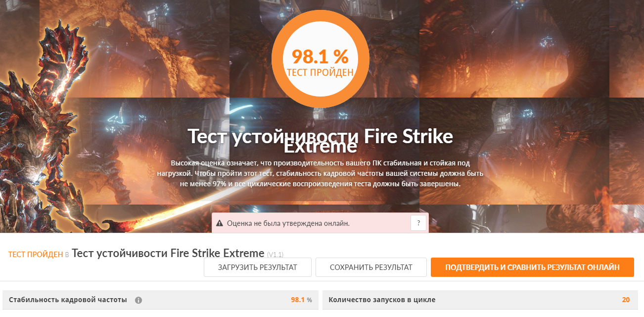Click the СОХРАНИТЬ РЕЗУЛЬТАТ button
The height and width of the screenshot is (317, 644).
coord(371,267)
